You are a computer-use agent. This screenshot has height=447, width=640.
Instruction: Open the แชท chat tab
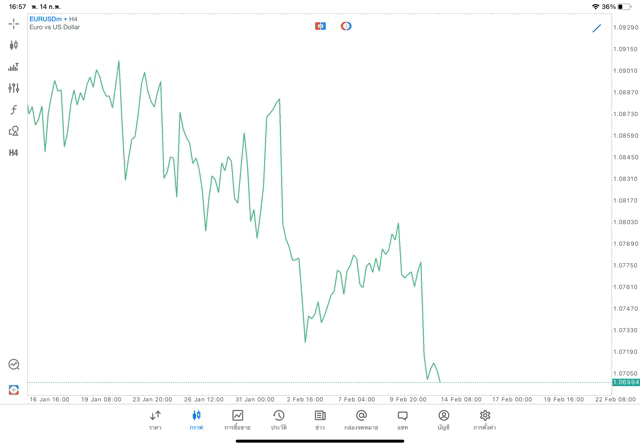click(402, 420)
